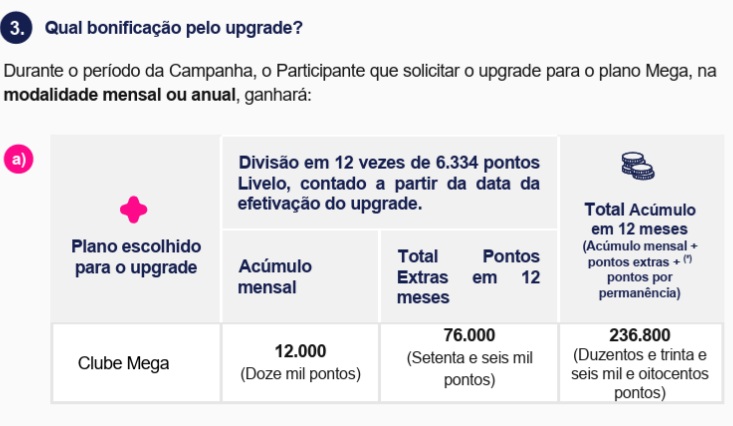Click the "(Setenta e seis mil pontos)" text
The width and height of the screenshot is (733, 426).
469,368
